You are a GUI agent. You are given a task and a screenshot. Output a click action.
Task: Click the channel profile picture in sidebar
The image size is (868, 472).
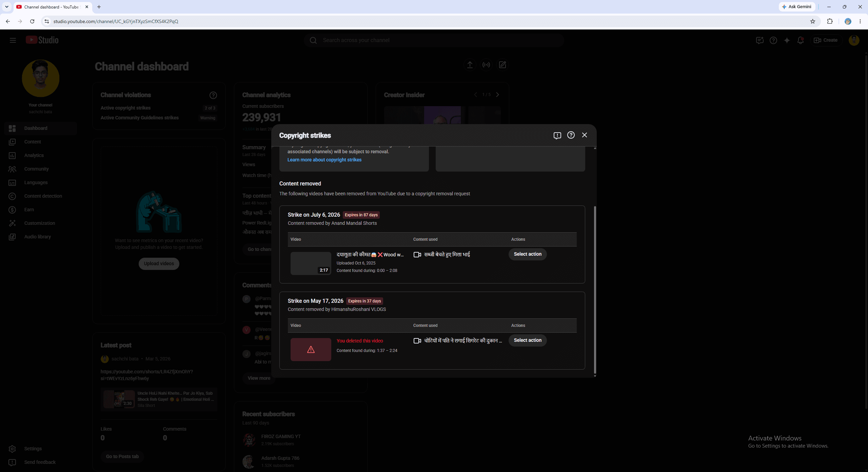point(41,78)
